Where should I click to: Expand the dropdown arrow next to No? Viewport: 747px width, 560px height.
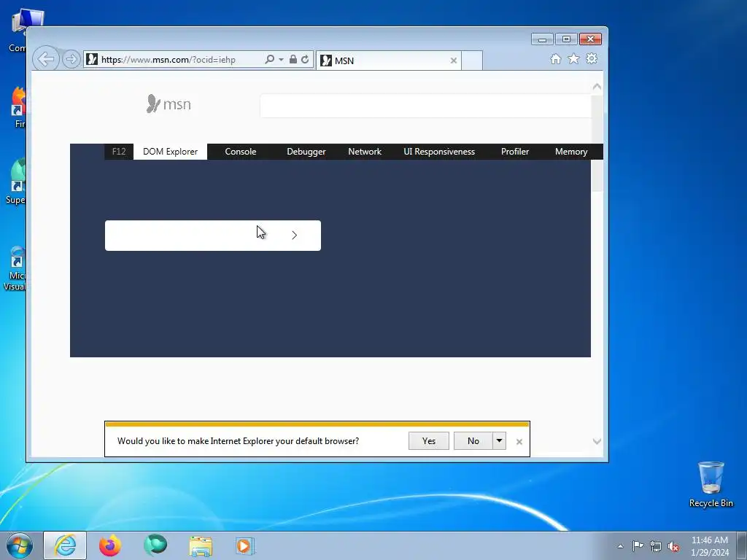pyautogui.click(x=499, y=441)
